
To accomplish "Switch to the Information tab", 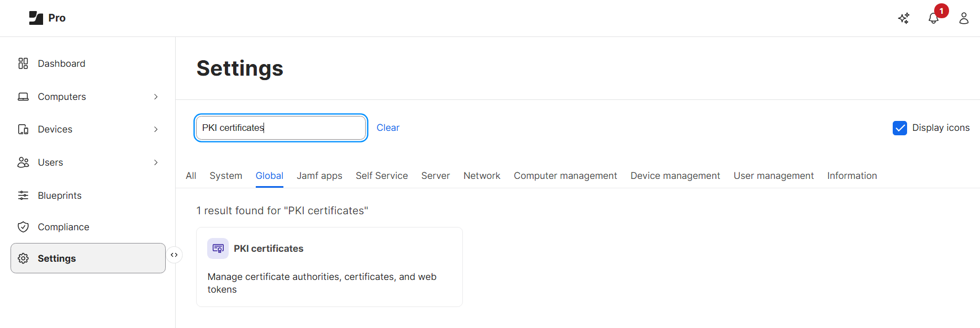I will point(852,176).
